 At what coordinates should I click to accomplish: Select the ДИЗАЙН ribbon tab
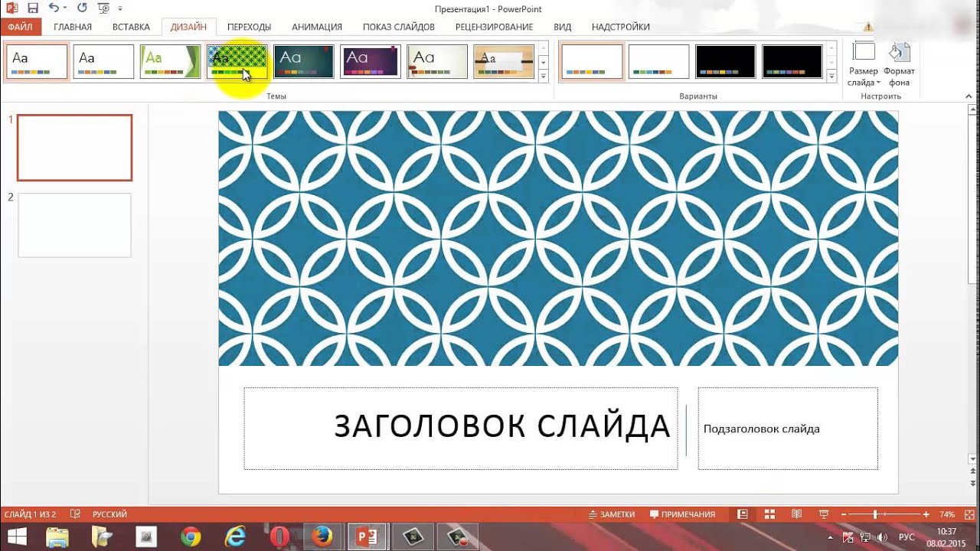188,27
